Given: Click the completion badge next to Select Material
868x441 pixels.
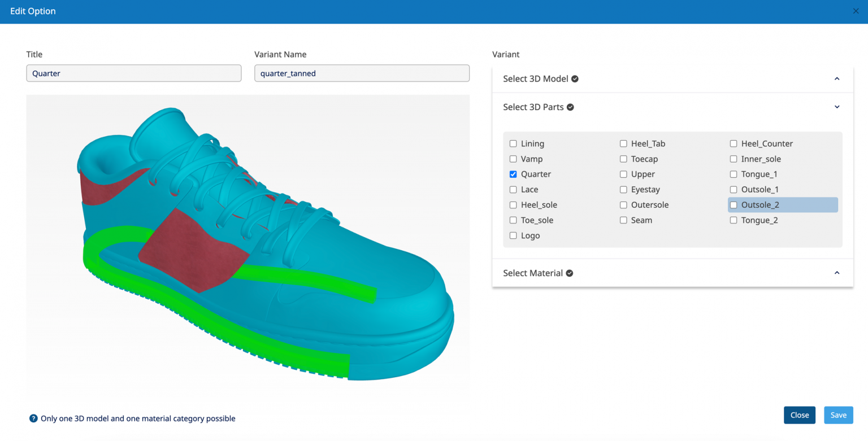Looking at the screenshot, I should pos(568,273).
